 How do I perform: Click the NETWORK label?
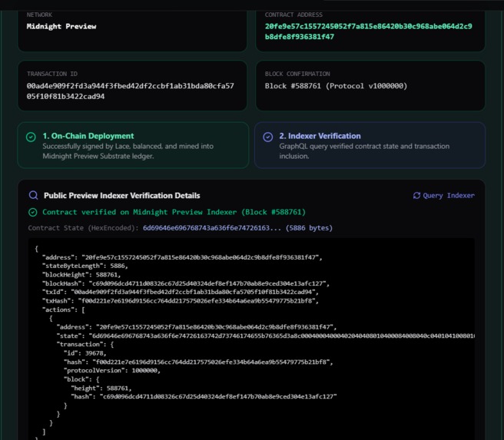[x=39, y=15]
